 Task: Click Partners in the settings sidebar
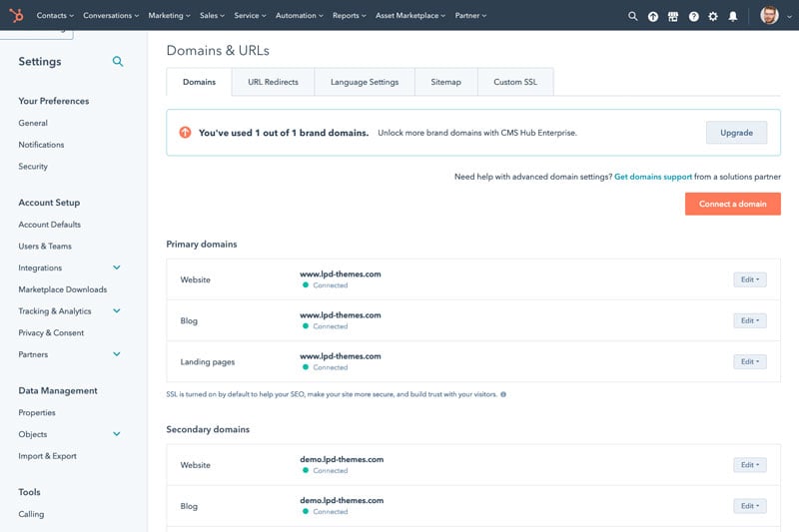(33, 354)
